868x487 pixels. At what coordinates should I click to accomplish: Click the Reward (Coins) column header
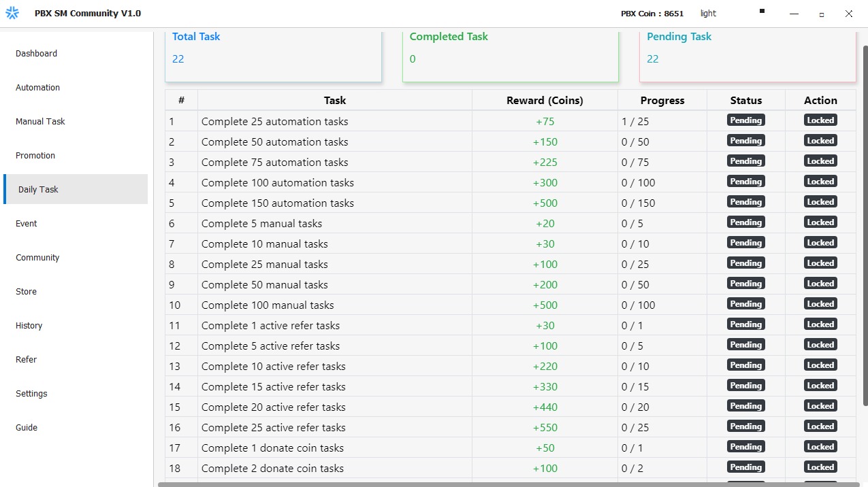click(545, 101)
